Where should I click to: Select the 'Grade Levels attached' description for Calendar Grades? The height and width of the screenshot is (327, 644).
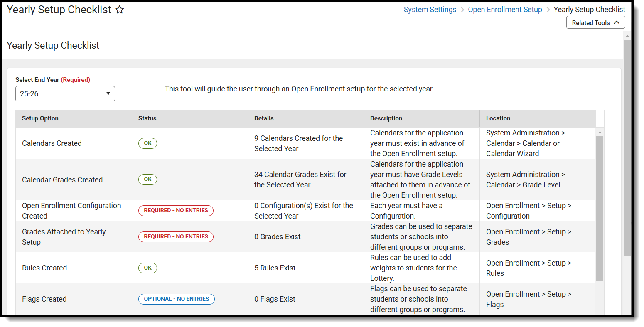click(x=420, y=179)
